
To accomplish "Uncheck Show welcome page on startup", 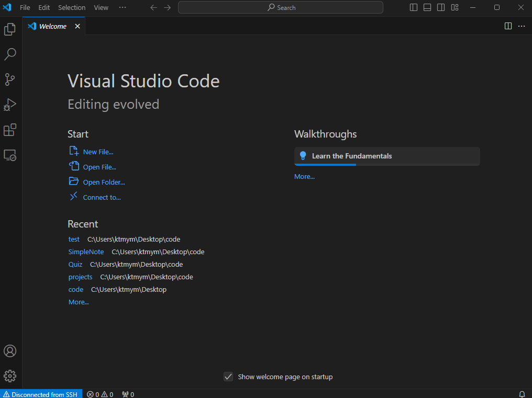I will coord(228,377).
